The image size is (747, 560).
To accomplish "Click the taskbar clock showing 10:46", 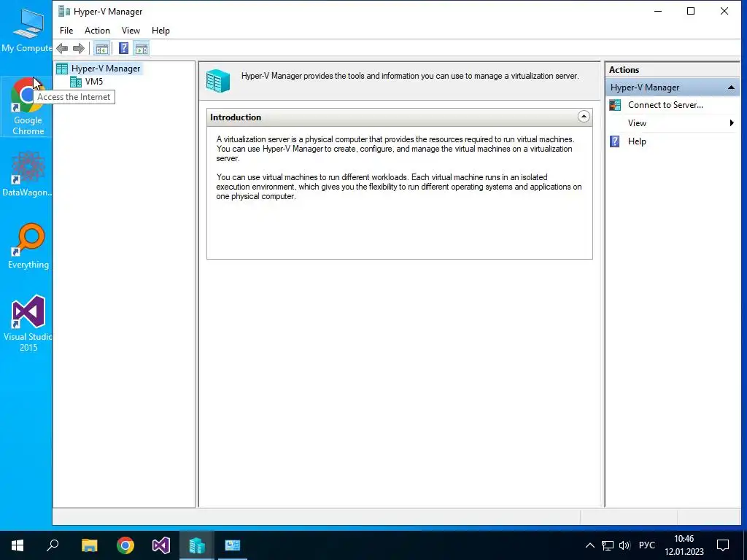I will [684, 545].
